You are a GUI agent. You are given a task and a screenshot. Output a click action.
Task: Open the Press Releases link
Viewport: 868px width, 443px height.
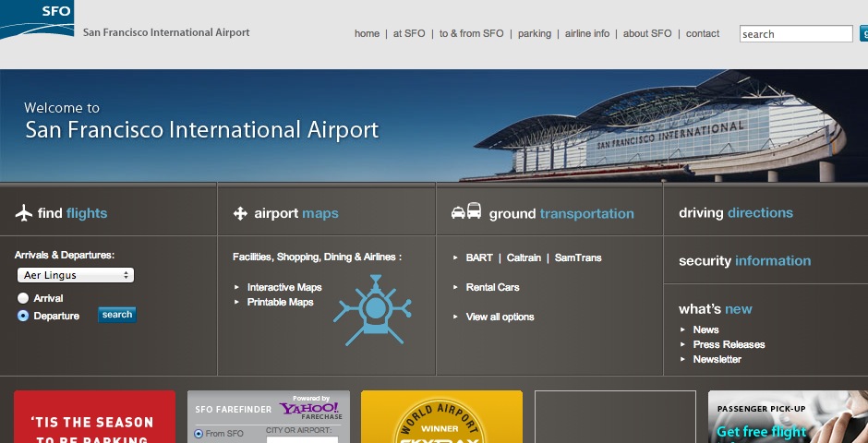coord(729,344)
